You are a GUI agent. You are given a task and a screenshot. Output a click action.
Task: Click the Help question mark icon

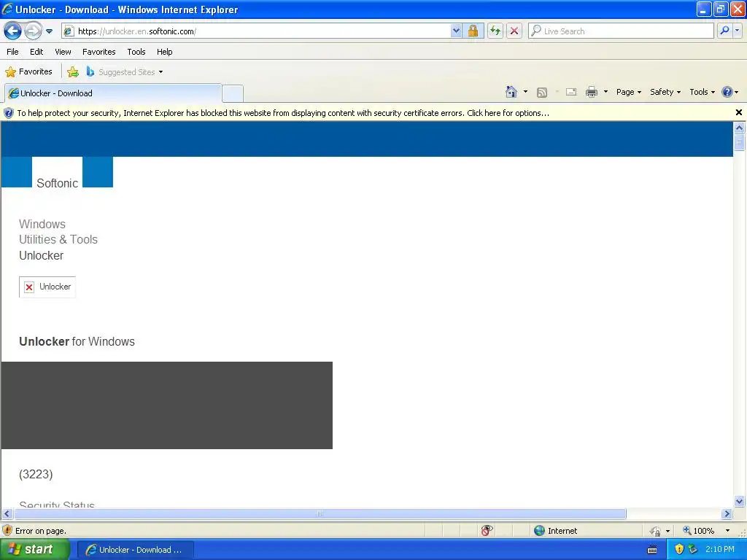tap(727, 92)
